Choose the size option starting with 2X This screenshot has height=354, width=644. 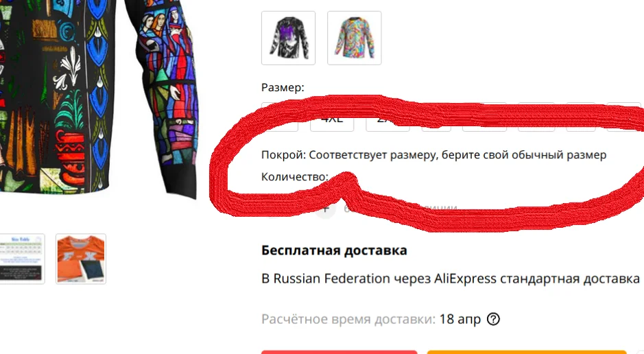pyautogui.click(x=387, y=119)
